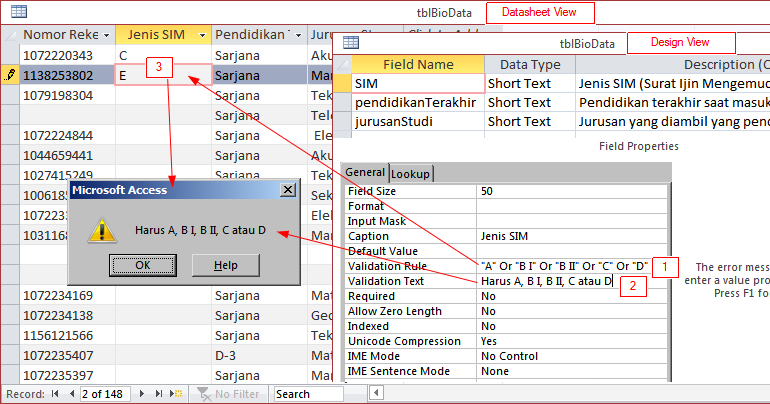Select the General properties tab
The image size is (770, 404).
366,172
